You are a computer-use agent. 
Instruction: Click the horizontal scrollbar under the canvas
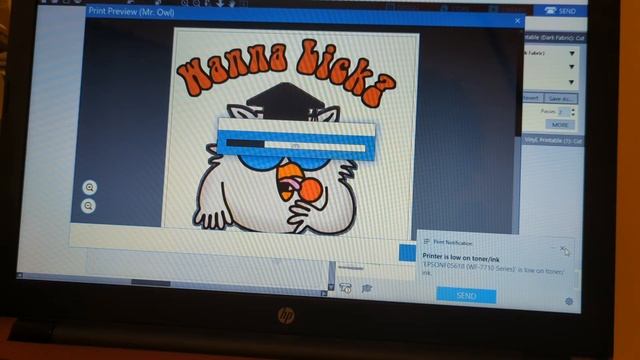pyautogui.click(x=171, y=285)
